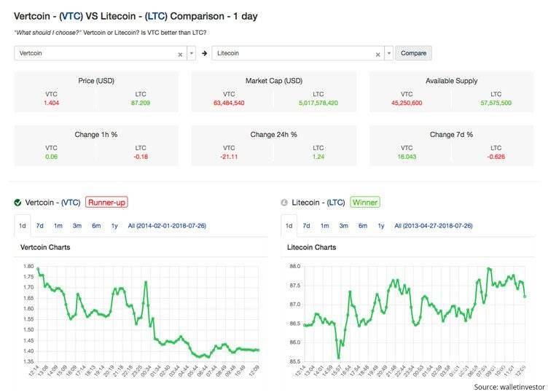Screen dimensions: 548x392
Task: Click the Runner-up badge
Action: pyautogui.click(x=106, y=203)
